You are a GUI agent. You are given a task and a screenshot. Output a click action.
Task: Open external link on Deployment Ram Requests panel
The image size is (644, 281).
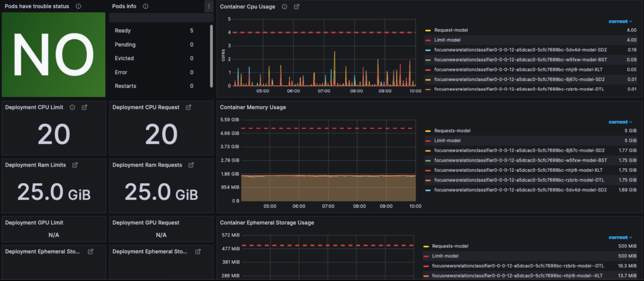[191, 165]
